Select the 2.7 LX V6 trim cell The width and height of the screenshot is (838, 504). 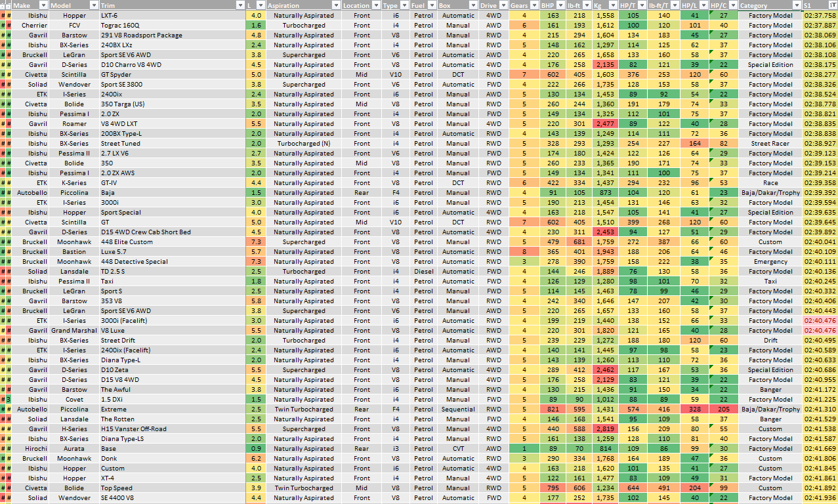(x=173, y=153)
